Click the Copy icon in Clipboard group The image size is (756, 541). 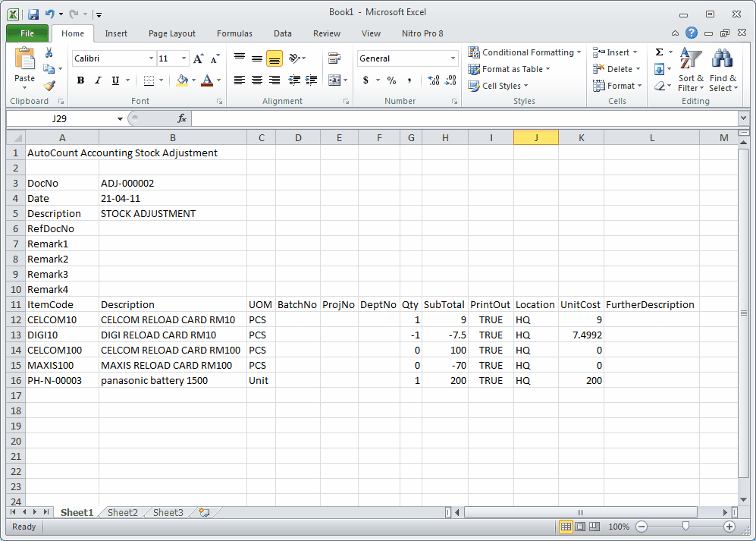[x=49, y=69]
